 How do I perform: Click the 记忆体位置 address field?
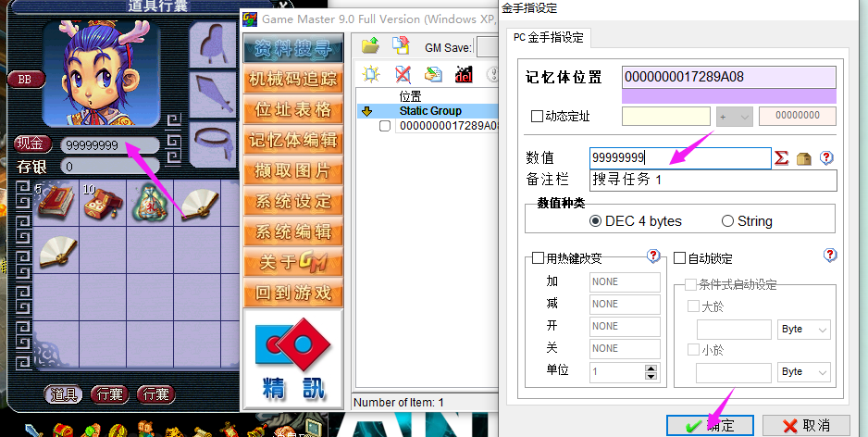pos(729,78)
